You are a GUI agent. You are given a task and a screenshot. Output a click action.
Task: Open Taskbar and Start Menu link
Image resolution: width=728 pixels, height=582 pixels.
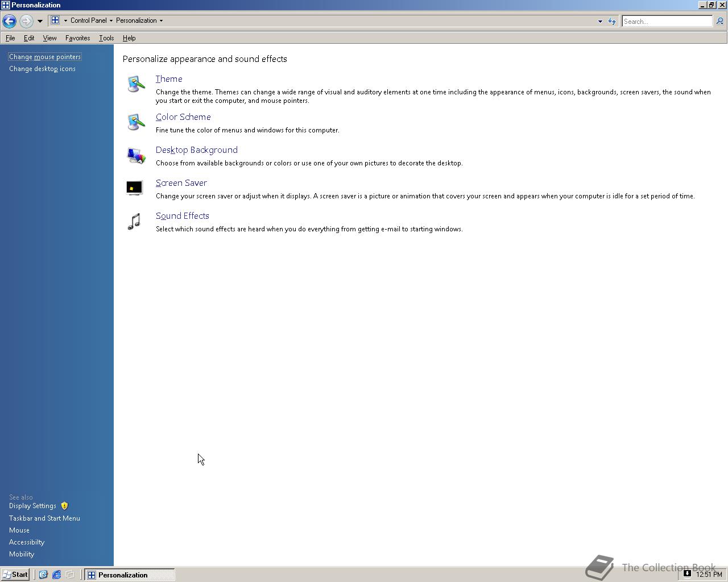coord(44,518)
